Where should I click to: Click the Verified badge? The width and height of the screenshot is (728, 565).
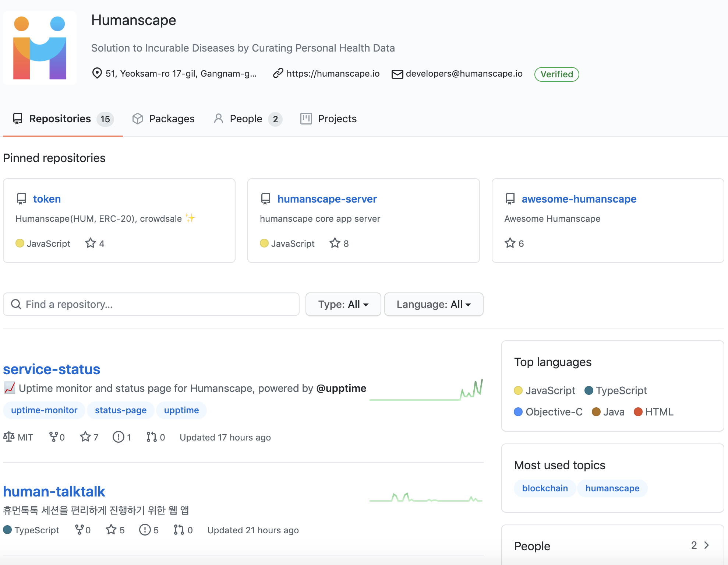click(x=556, y=74)
